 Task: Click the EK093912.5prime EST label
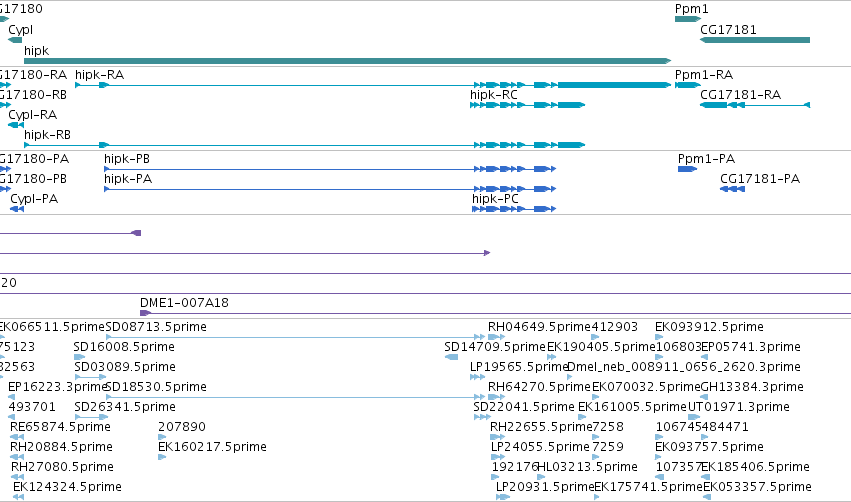[709, 327]
